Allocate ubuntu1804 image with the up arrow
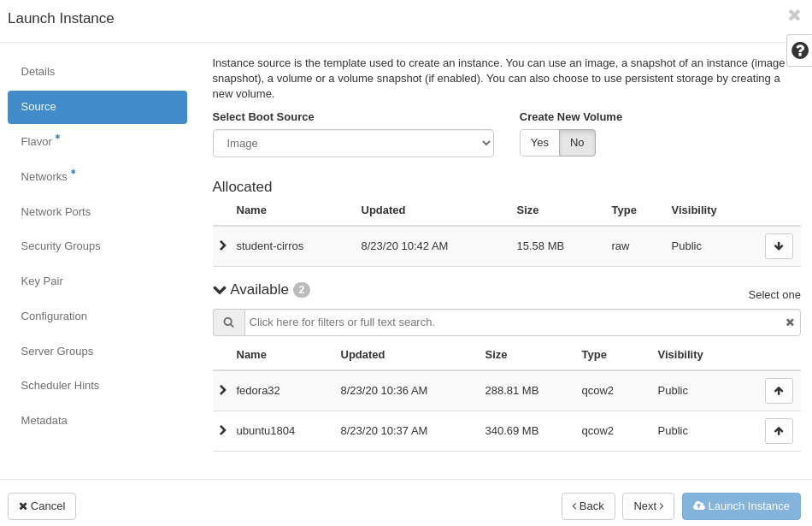Screen dimensions: 812x526 (779, 431)
